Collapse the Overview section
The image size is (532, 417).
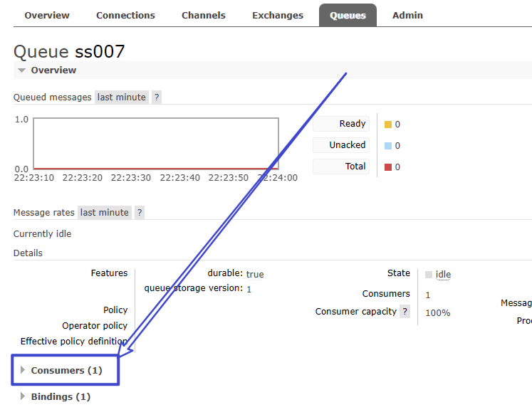[x=47, y=70]
